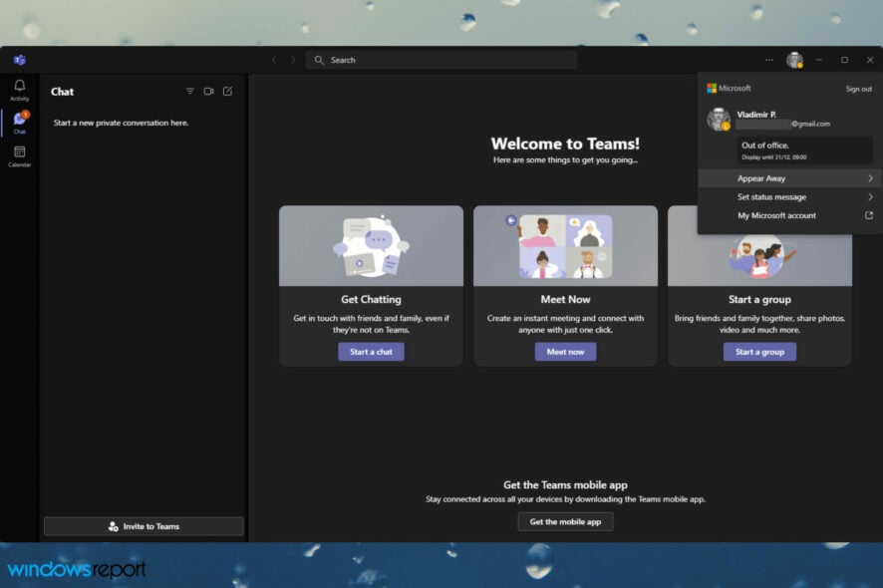883x588 pixels.
Task: Start a video meeting from Chat header
Action: click(x=209, y=92)
